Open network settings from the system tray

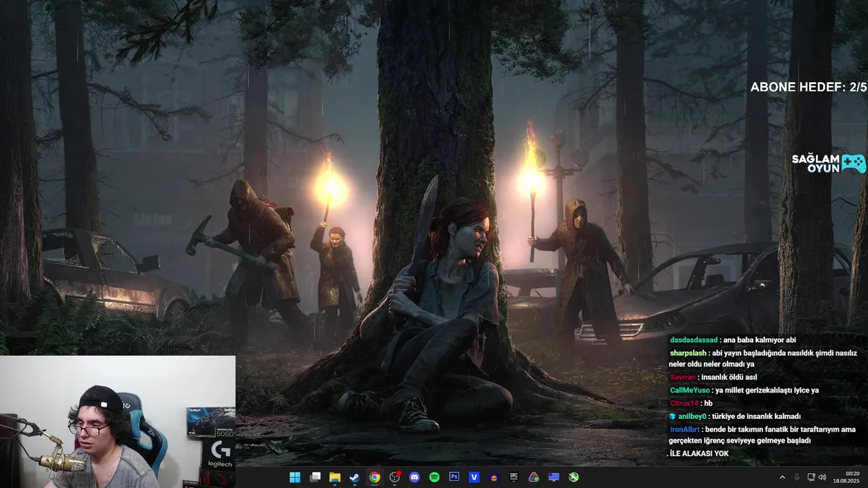coord(811,477)
